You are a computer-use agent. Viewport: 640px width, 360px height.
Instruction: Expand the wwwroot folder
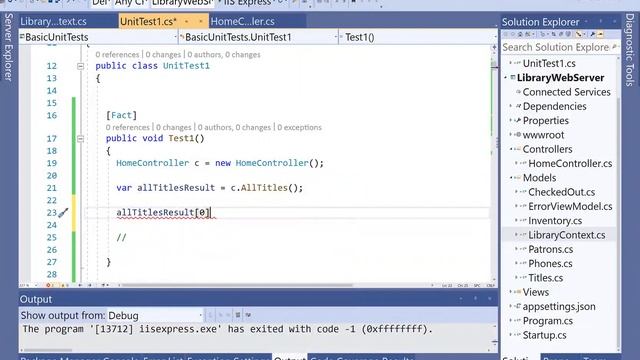pos(511,135)
